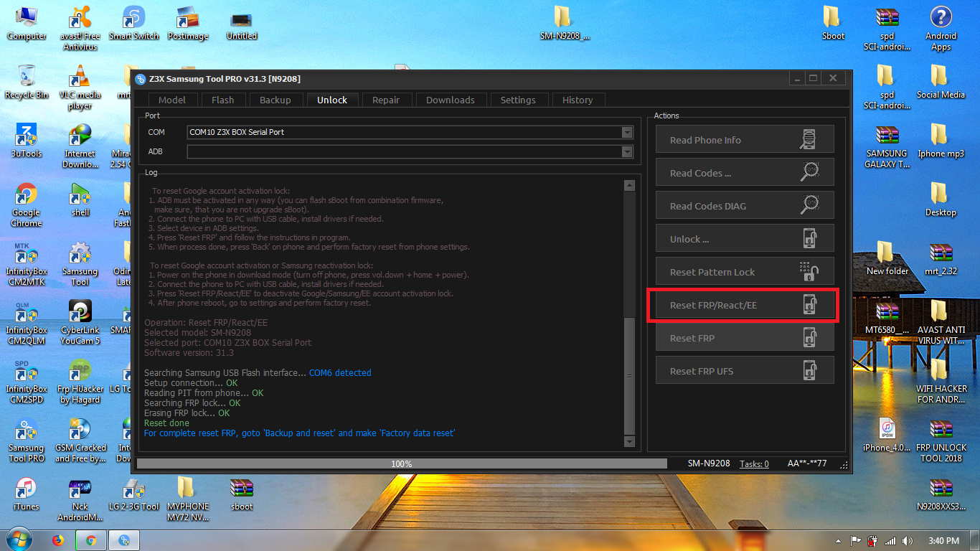Screen dimensions: 980x551
Task: Select the Internet Download Manager desktop icon
Action: (x=80, y=146)
